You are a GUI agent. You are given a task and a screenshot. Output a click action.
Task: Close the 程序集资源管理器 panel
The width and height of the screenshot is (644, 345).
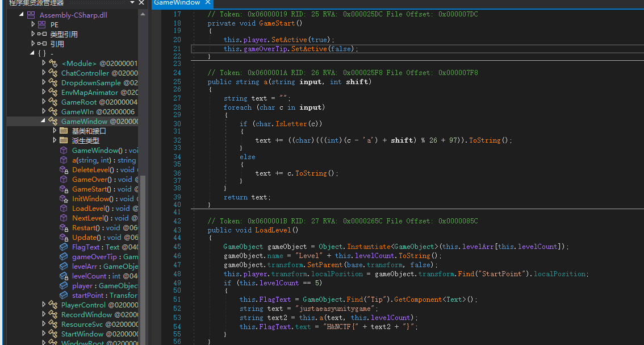[141, 2]
